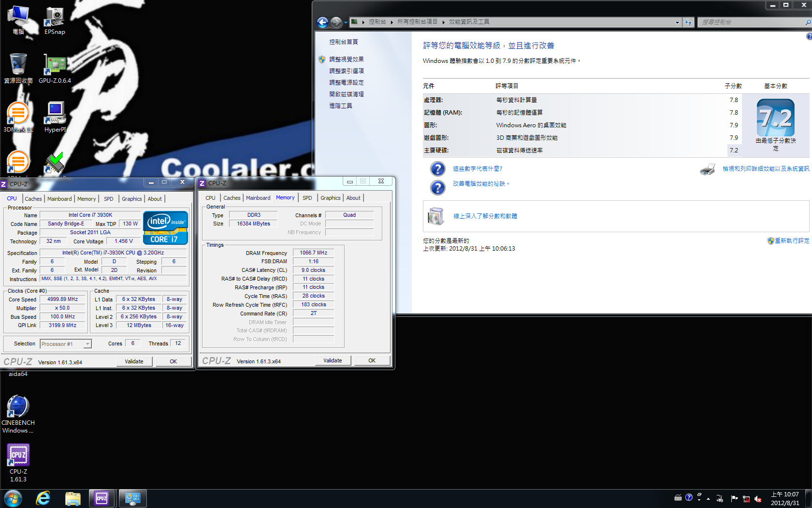Click the Show Desktop strip beside the clock

point(808,498)
